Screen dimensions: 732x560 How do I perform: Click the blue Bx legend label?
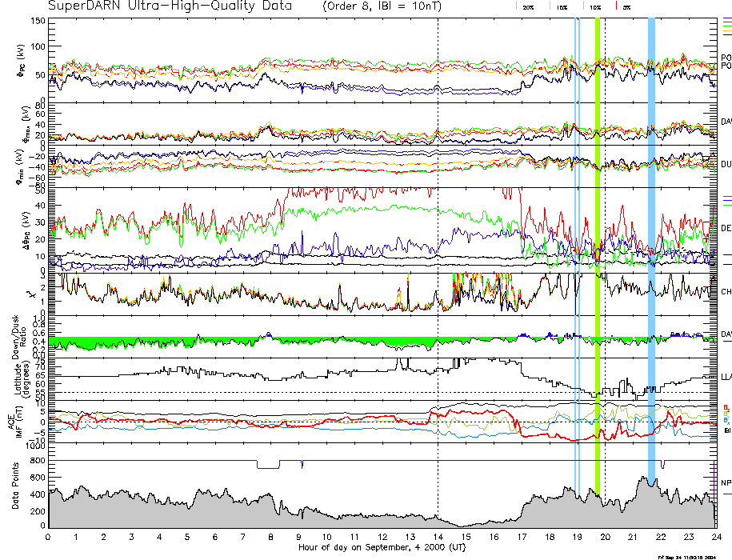coord(726,420)
